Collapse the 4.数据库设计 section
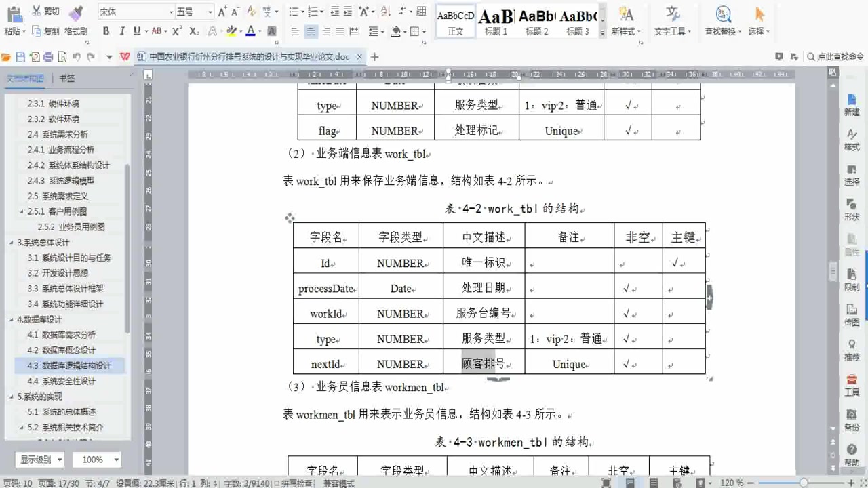The image size is (868, 488). click(11, 319)
